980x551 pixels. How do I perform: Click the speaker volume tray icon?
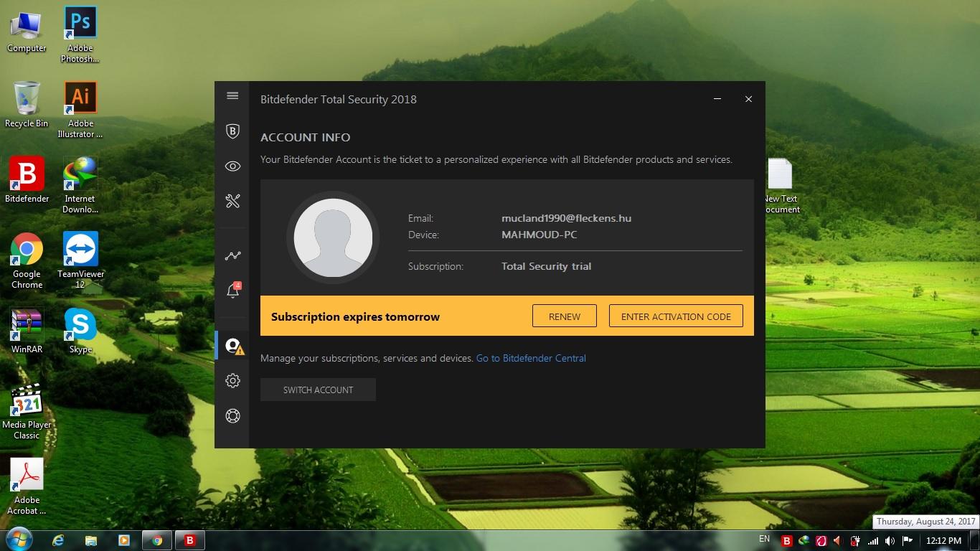890,541
